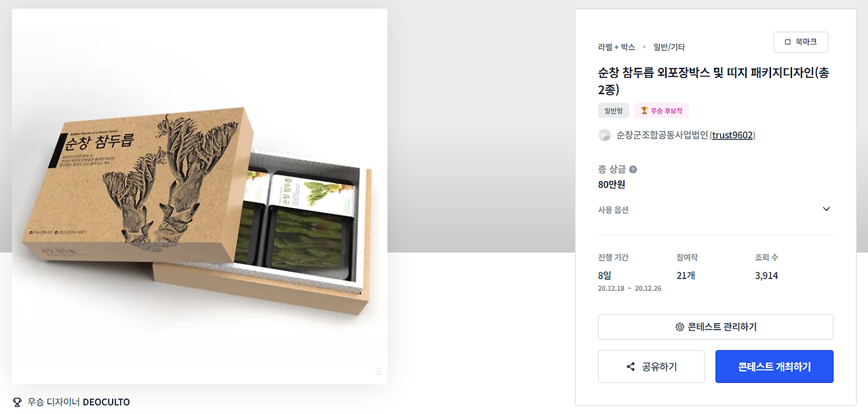Click the bookmark icon beside 북마크
Image resolution: width=868 pixels, height=414 pixels.
(x=787, y=42)
